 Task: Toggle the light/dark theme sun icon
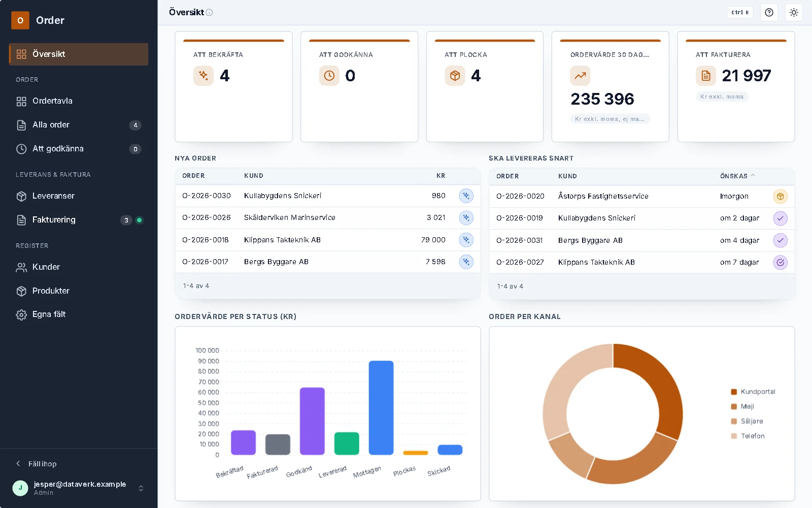794,12
